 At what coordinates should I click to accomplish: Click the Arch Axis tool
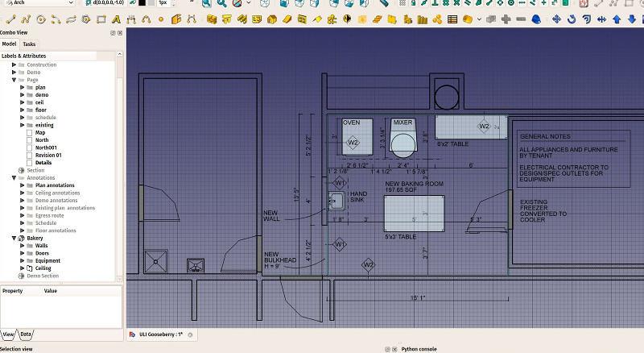pyautogui.click(x=332, y=19)
